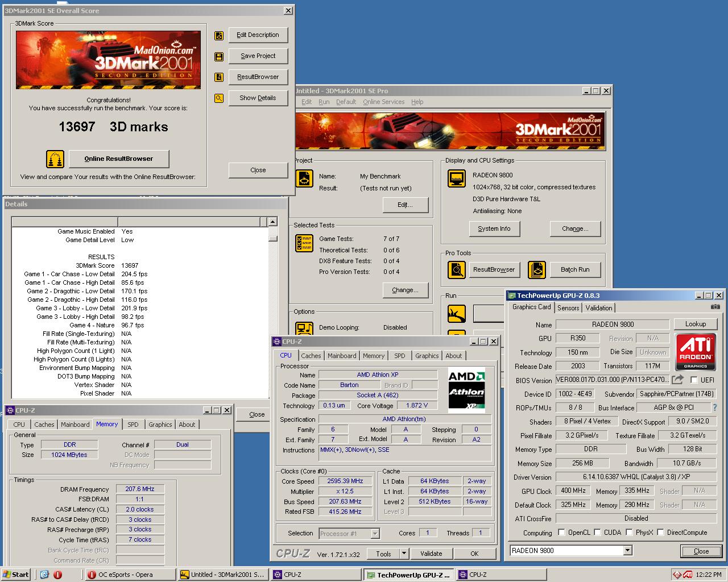The height and width of the screenshot is (582, 728).
Task: Click the Edit Description icon
Action: tap(219, 36)
